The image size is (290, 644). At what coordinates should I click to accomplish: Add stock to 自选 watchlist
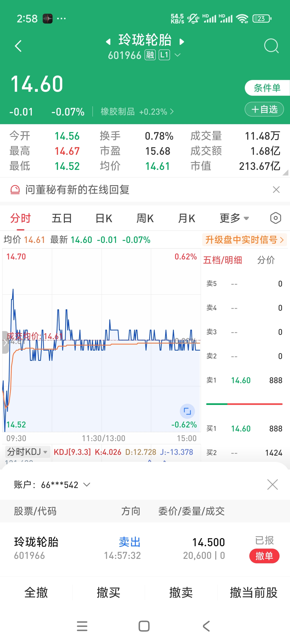[264, 109]
